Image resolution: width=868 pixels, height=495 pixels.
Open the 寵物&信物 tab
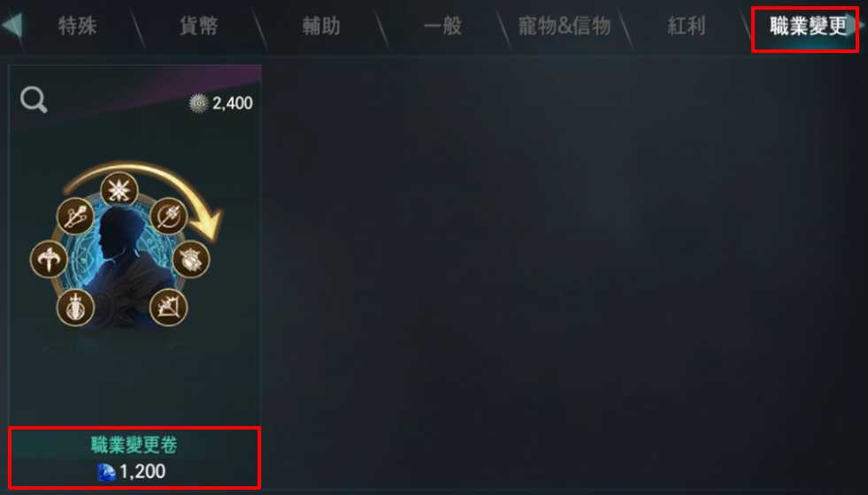click(x=565, y=26)
